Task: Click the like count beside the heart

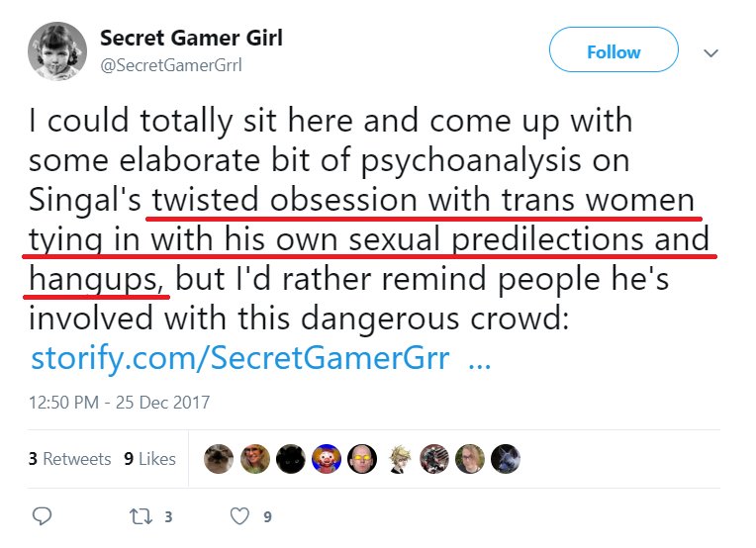Action: click(267, 516)
